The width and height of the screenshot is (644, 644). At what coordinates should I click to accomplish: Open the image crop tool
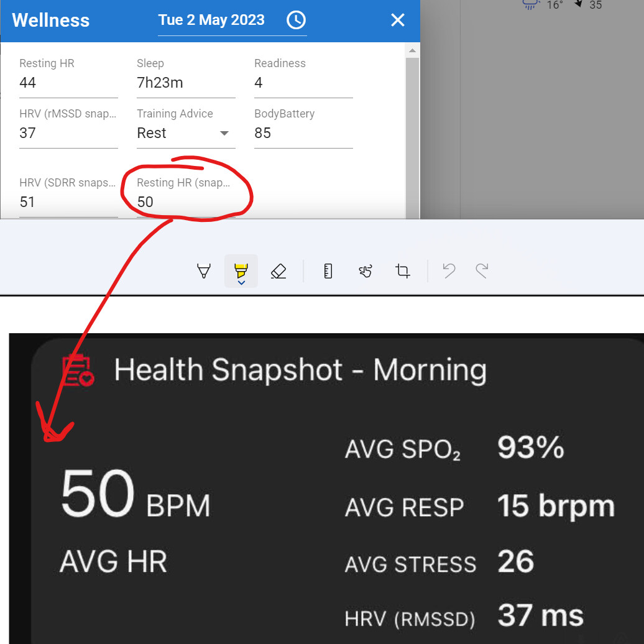point(402,271)
